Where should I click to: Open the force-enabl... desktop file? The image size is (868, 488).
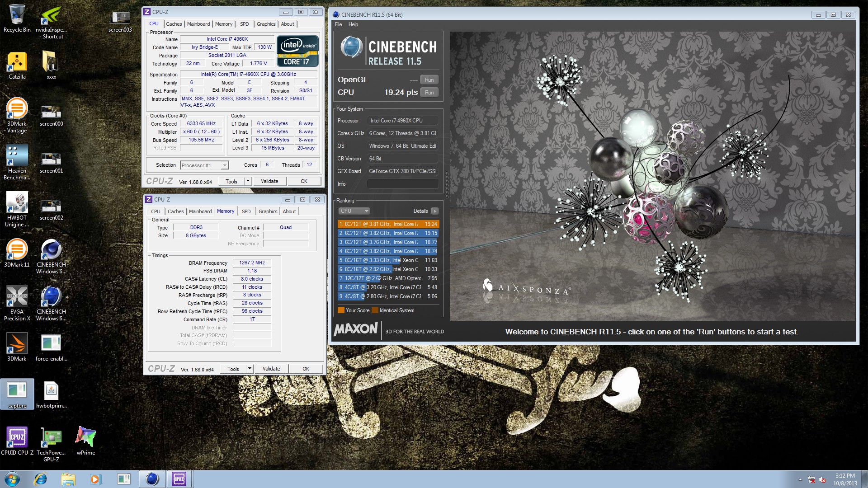click(51, 347)
